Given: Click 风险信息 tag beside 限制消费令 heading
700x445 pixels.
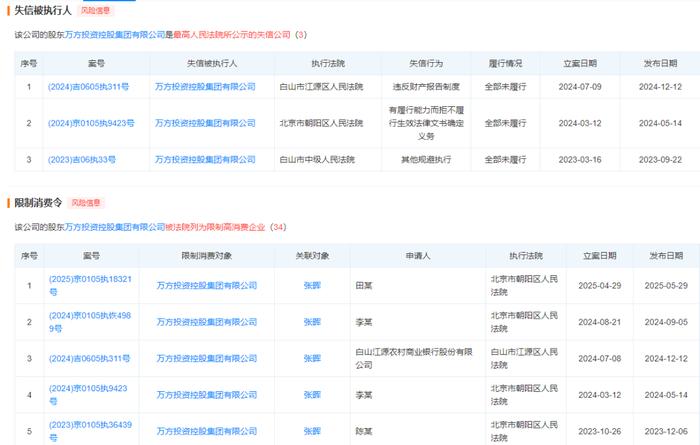Looking at the screenshot, I should [x=86, y=203].
